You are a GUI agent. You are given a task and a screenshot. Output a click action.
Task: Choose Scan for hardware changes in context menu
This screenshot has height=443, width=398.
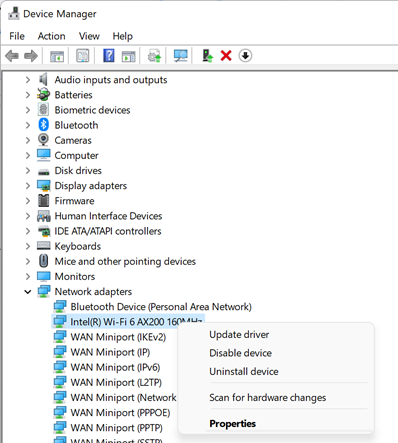(x=268, y=397)
